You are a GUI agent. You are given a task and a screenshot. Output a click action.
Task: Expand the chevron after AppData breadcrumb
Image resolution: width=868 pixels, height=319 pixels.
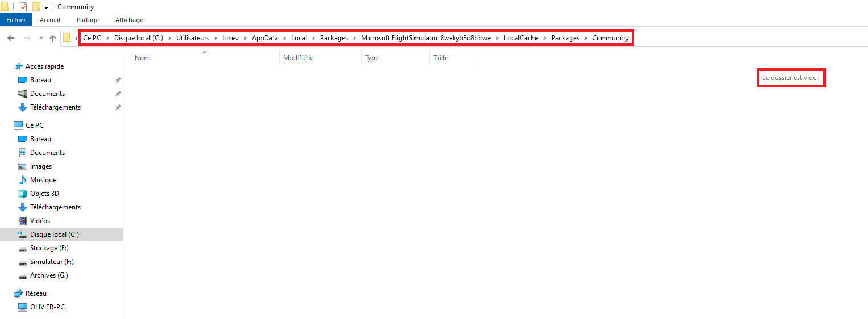click(x=285, y=38)
